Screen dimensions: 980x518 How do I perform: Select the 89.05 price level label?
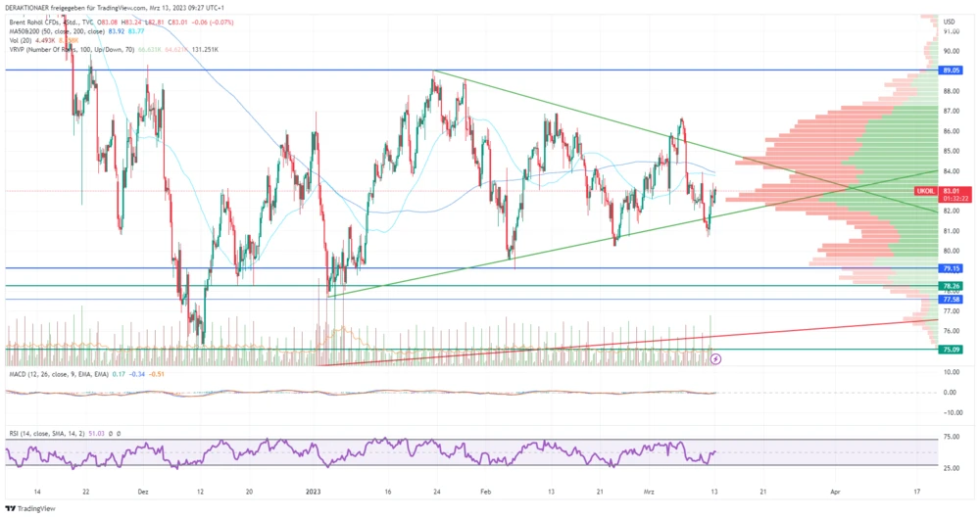pyautogui.click(x=952, y=71)
